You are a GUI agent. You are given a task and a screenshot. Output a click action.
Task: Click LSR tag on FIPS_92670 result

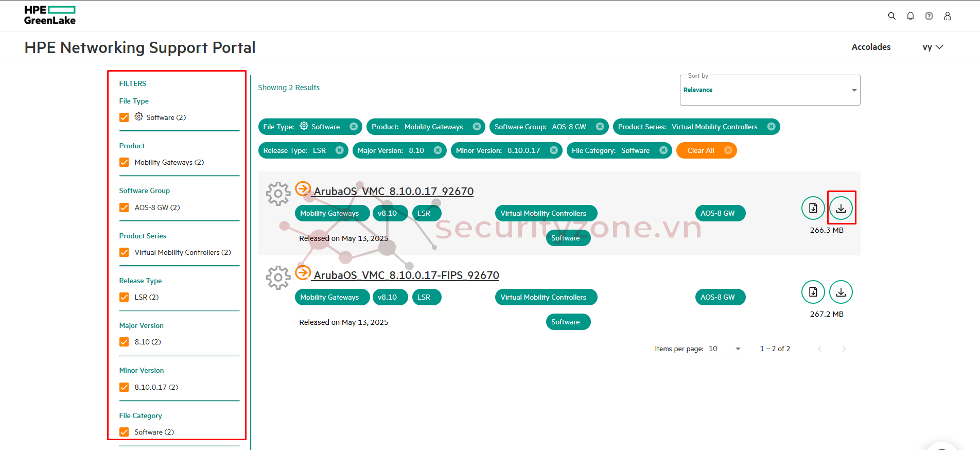pos(427,297)
